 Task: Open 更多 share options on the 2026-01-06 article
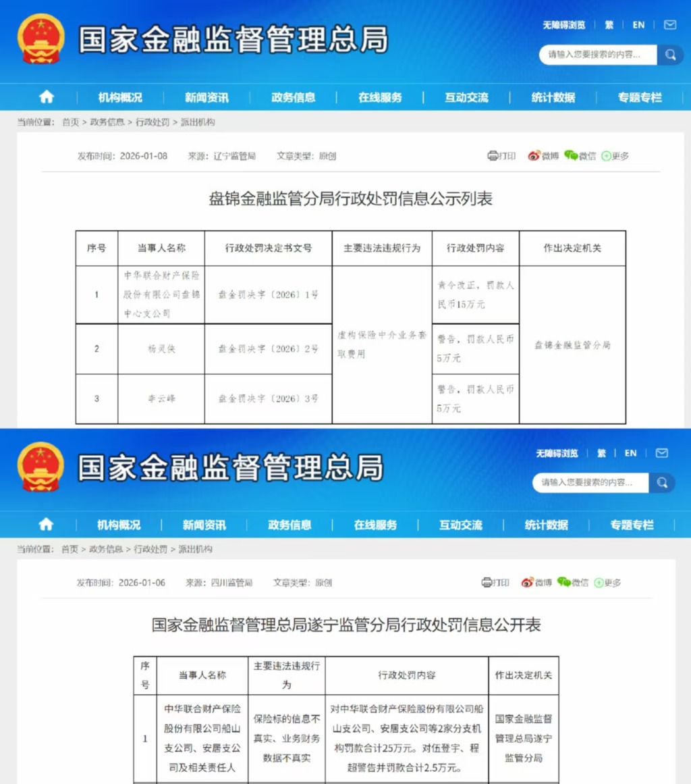point(607,583)
